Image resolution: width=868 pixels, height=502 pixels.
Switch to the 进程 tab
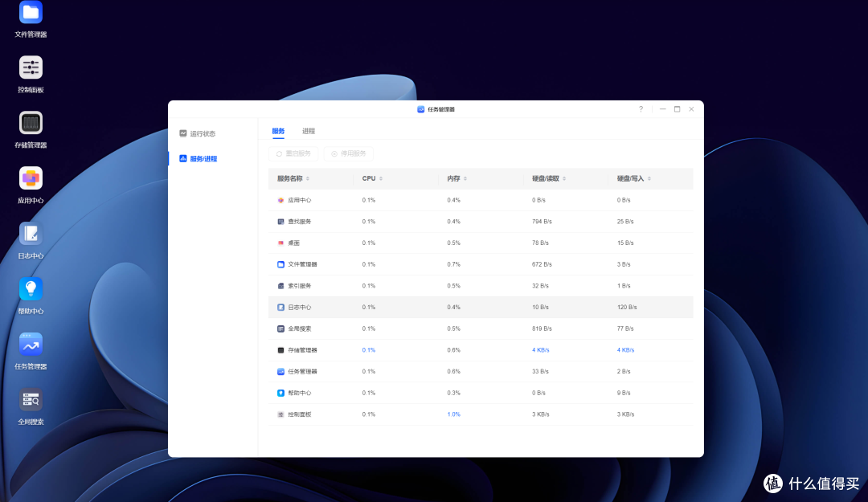[x=309, y=131]
